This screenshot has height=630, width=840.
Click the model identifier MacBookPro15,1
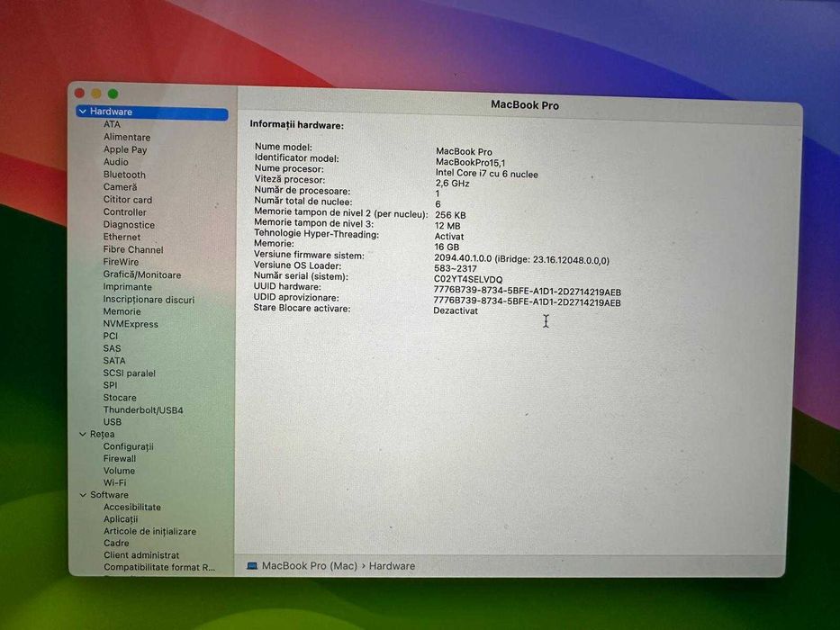tap(470, 162)
